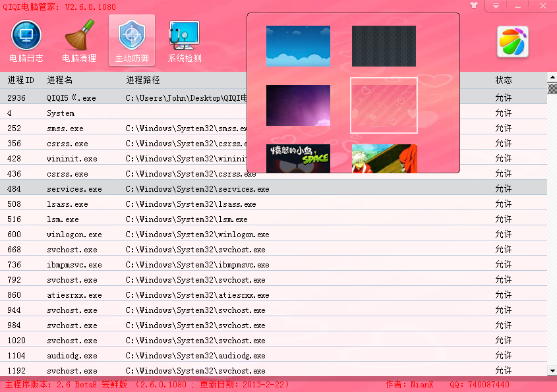Sort by 进程名 column header
557x392 pixels.
[x=60, y=80]
